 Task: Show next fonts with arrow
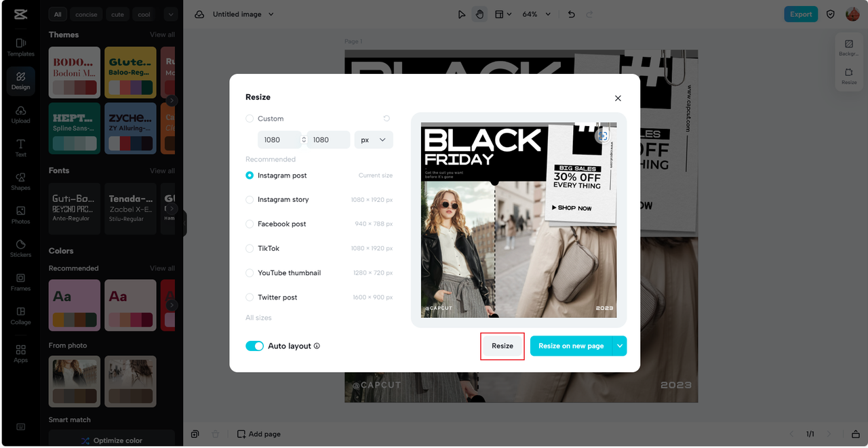point(172,209)
